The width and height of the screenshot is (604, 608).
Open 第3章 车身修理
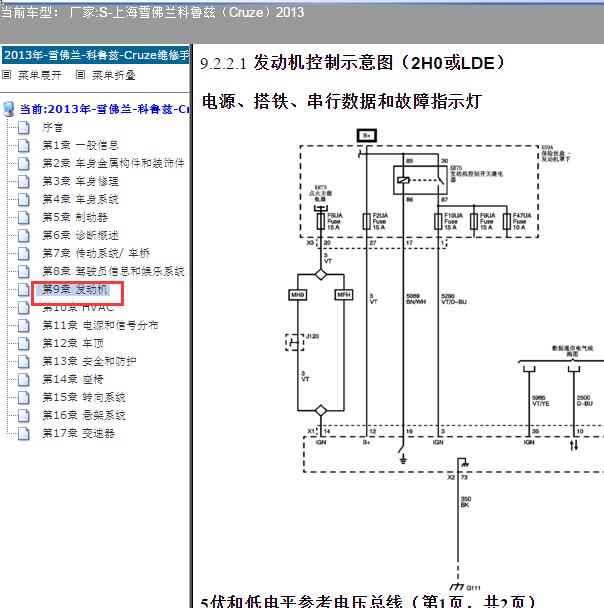click(80, 181)
